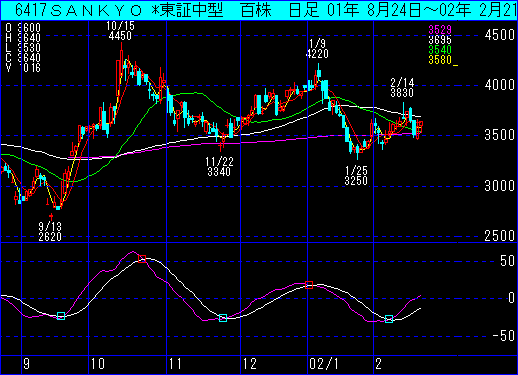Viewport: 518px width, 375px height.
Task: Click month 10 on the time axis
Action: click(x=98, y=364)
